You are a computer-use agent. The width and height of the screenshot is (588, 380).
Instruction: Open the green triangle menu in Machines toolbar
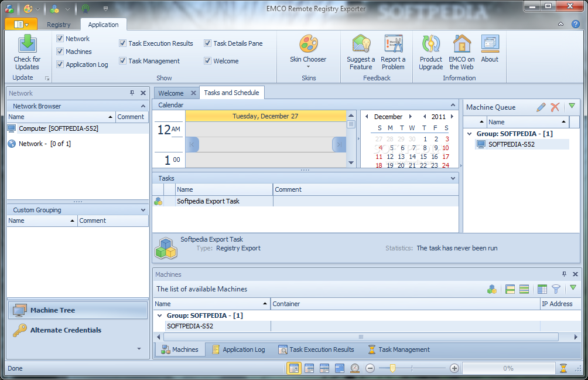click(x=573, y=287)
